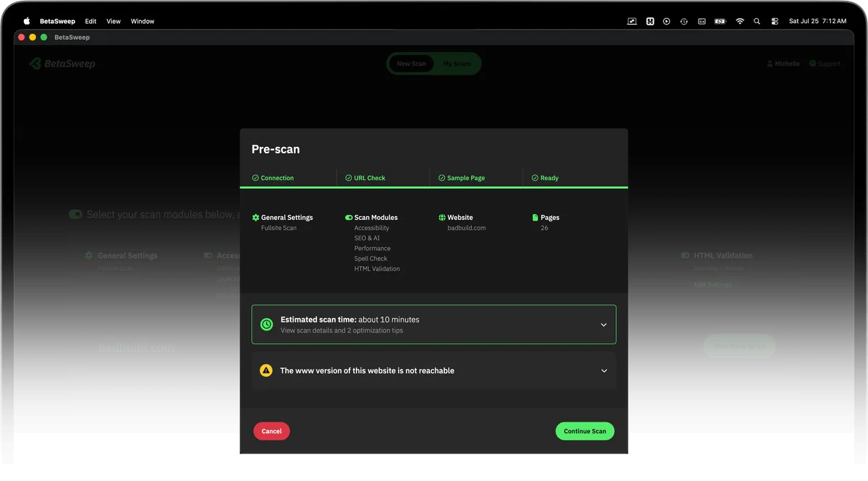The height and width of the screenshot is (481, 868).
Task: Click the user icon beside Michelle
Action: pos(770,64)
